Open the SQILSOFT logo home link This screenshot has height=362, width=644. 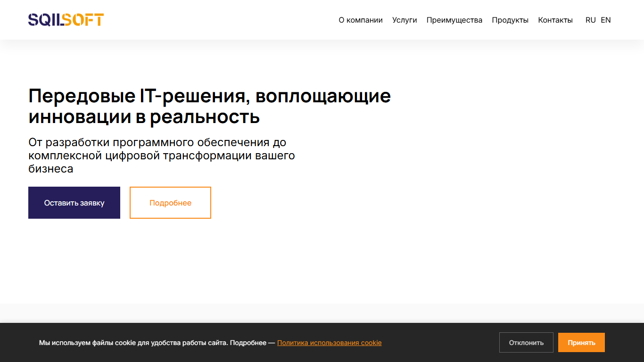pyautogui.click(x=66, y=20)
